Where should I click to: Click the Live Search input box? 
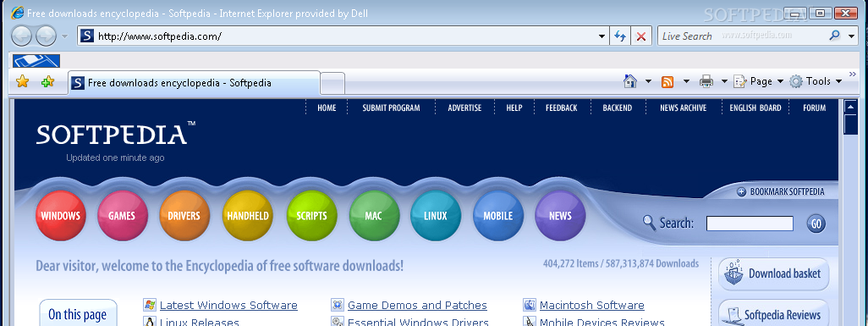coord(743,36)
